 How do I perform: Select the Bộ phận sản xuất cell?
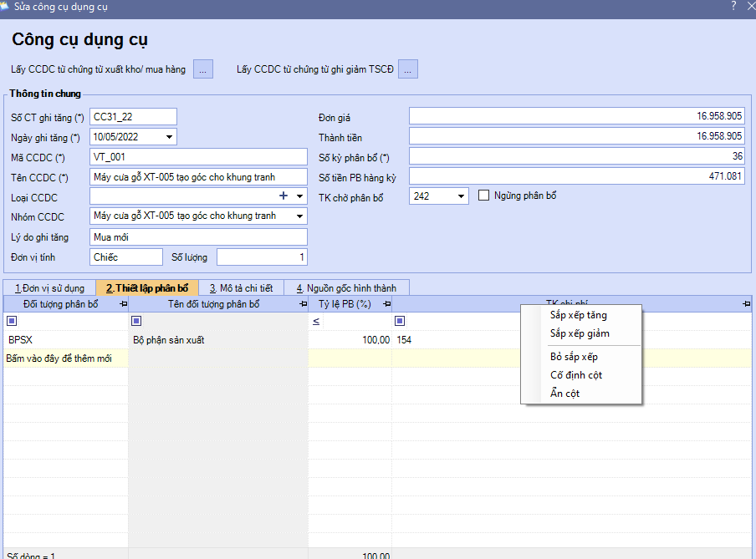coord(218,340)
